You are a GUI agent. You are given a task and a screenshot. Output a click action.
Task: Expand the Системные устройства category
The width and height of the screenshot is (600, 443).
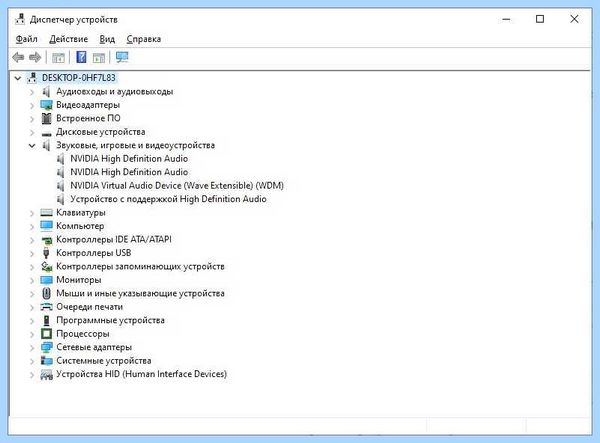coord(32,361)
